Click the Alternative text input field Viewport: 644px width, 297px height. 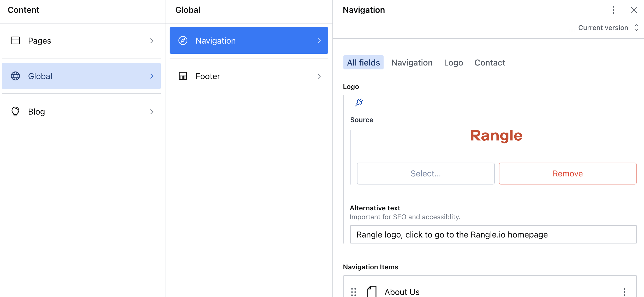493,234
